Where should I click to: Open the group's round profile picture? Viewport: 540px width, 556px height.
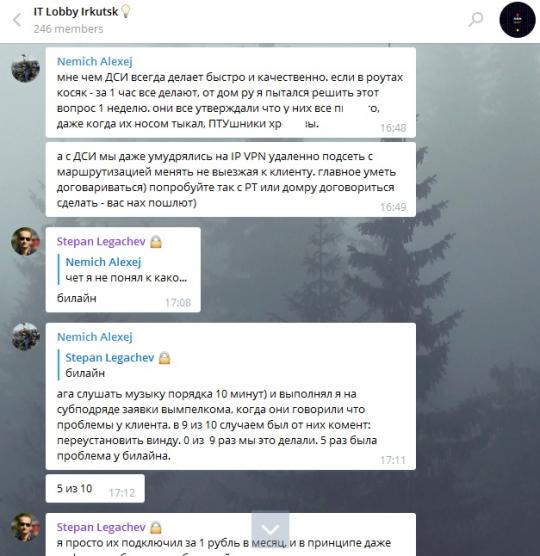[517, 20]
